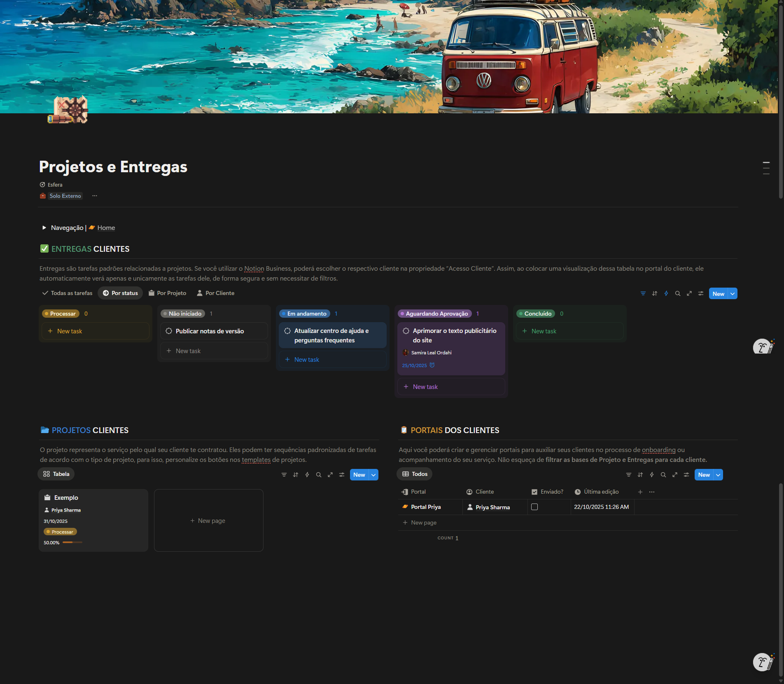Open automations lightning icon in Entregas toolbar

[666, 293]
